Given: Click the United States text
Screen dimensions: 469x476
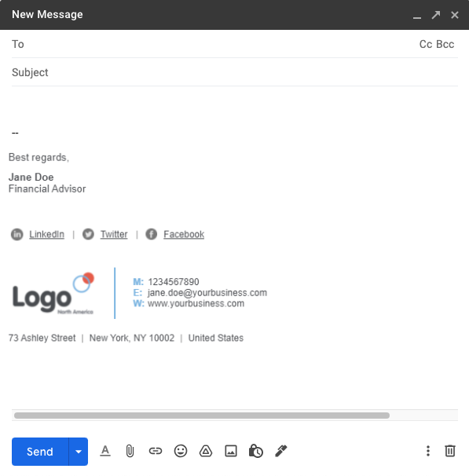Looking at the screenshot, I should coord(216,338).
